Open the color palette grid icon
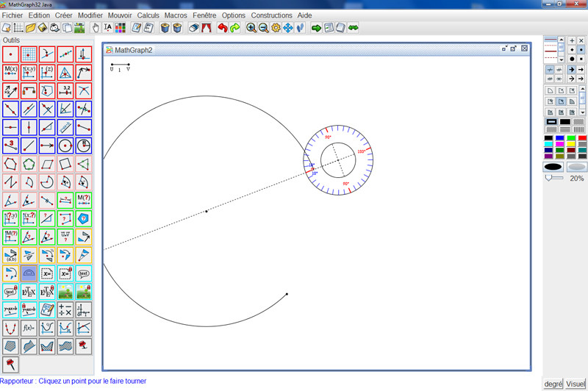588x391 pixels. (121, 28)
